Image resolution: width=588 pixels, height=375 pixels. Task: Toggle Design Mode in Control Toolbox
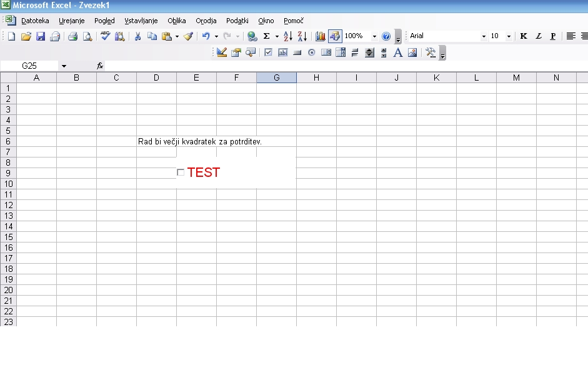point(222,53)
